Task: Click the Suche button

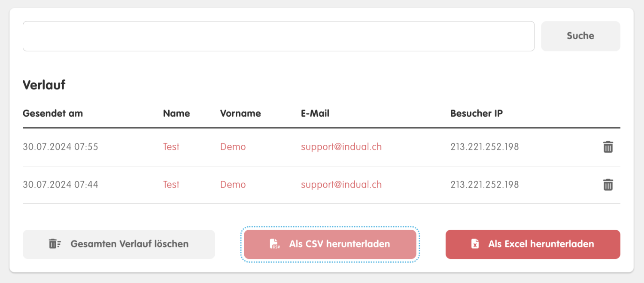Action: point(580,36)
